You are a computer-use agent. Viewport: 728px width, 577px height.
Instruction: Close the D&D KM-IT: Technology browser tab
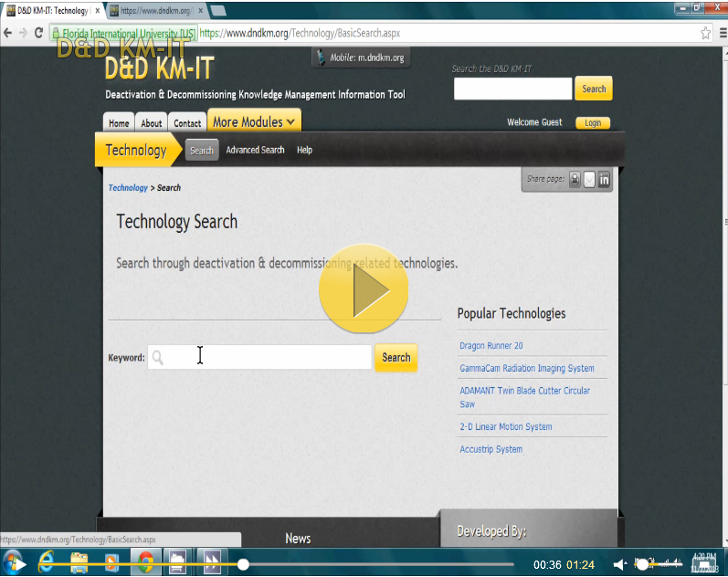tap(98, 10)
